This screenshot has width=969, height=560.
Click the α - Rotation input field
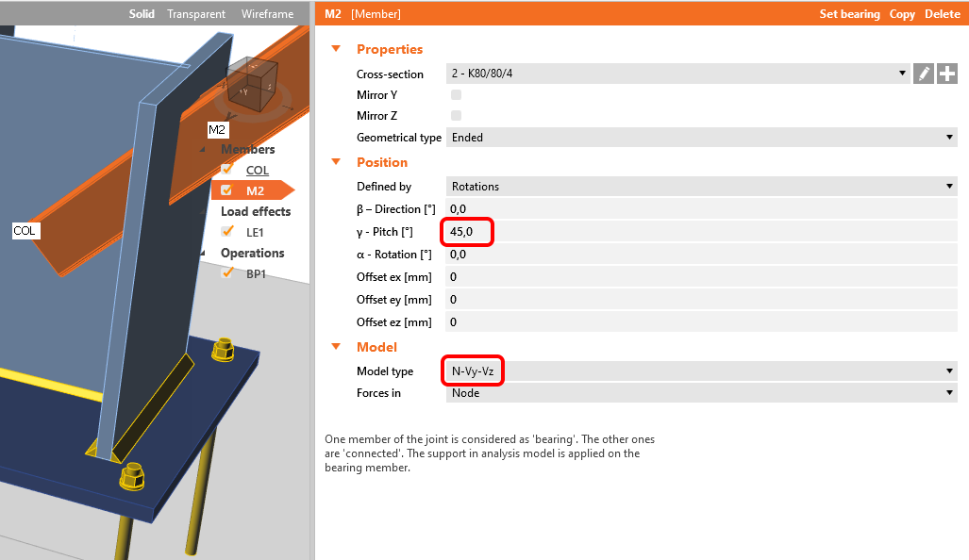click(x=701, y=255)
